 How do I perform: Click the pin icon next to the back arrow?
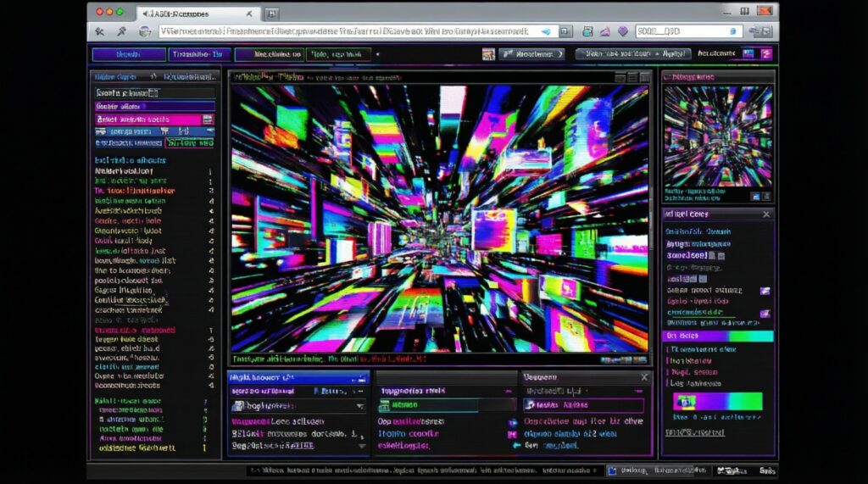tap(122, 31)
